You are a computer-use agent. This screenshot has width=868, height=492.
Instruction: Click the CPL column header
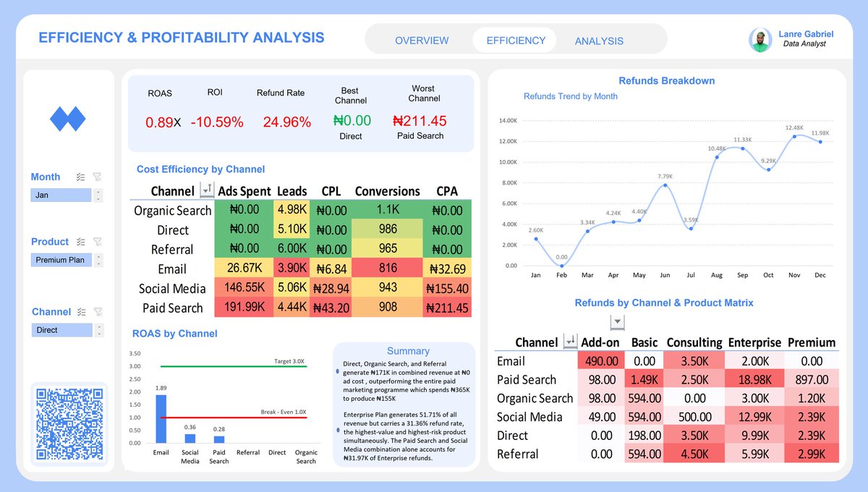pos(331,191)
